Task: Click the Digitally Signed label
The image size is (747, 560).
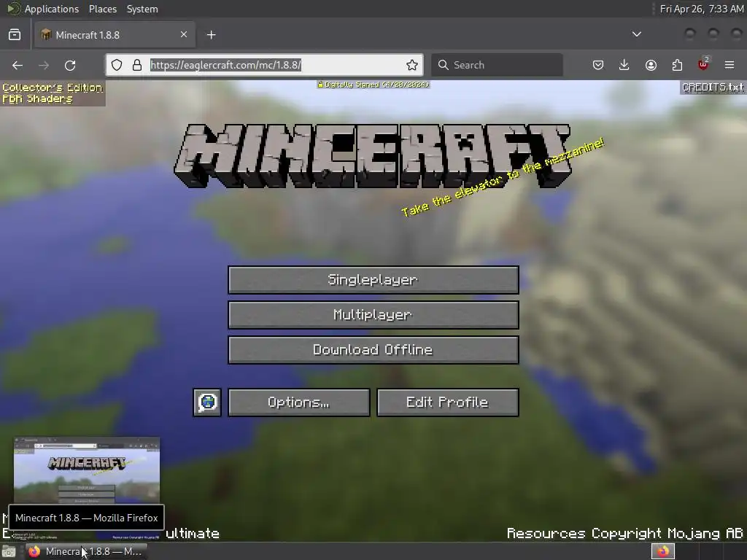Action: [x=373, y=85]
